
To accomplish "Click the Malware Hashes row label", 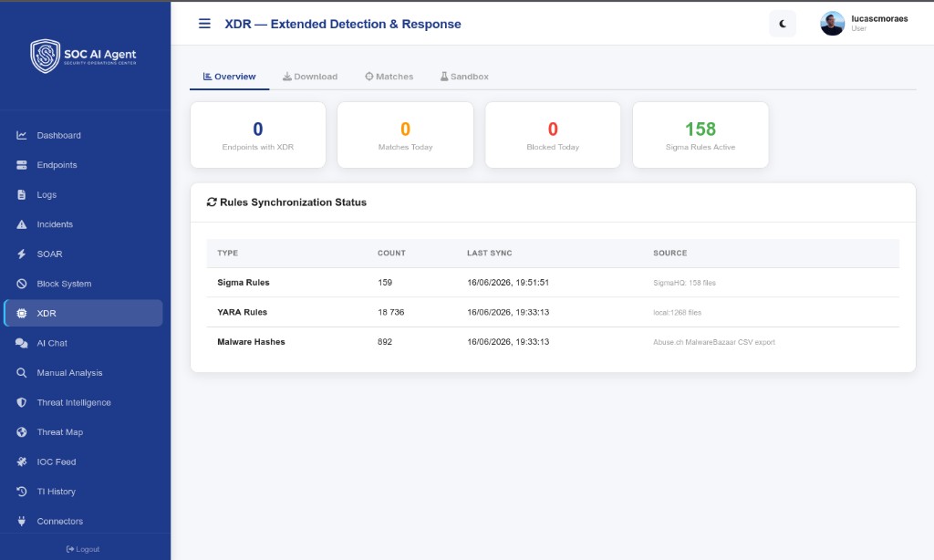I will (251, 342).
